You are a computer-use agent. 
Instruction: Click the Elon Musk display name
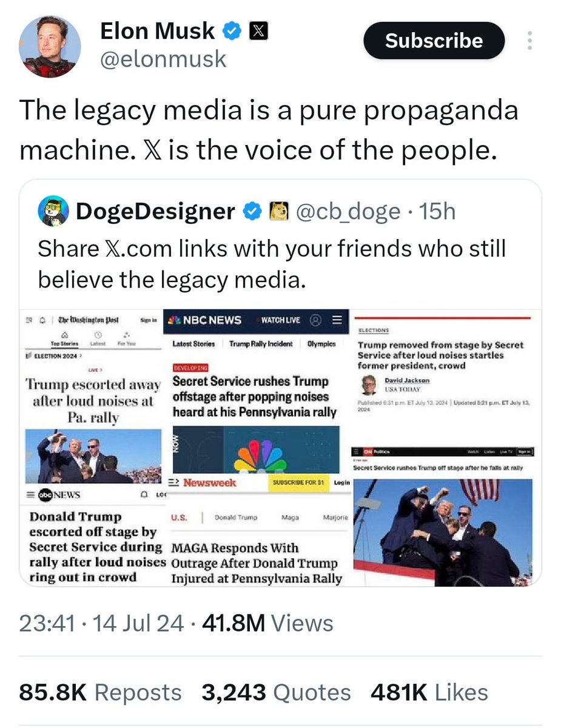tap(157, 31)
